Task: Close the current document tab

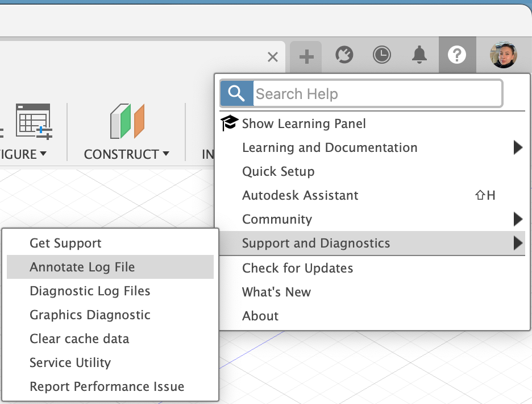Action: (272, 56)
